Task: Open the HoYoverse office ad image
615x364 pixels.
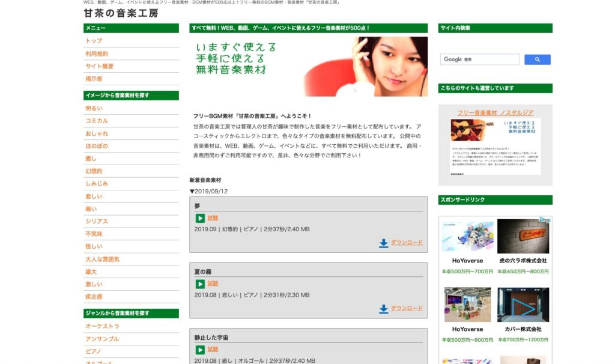Action: (467, 305)
